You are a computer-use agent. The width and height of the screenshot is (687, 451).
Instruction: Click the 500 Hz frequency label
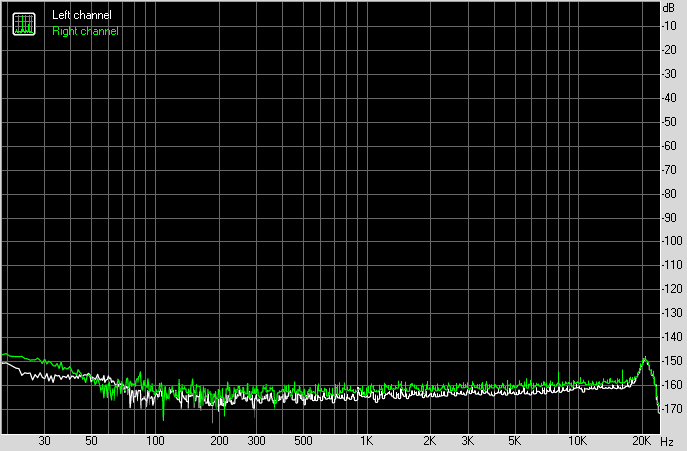pyautogui.click(x=303, y=441)
